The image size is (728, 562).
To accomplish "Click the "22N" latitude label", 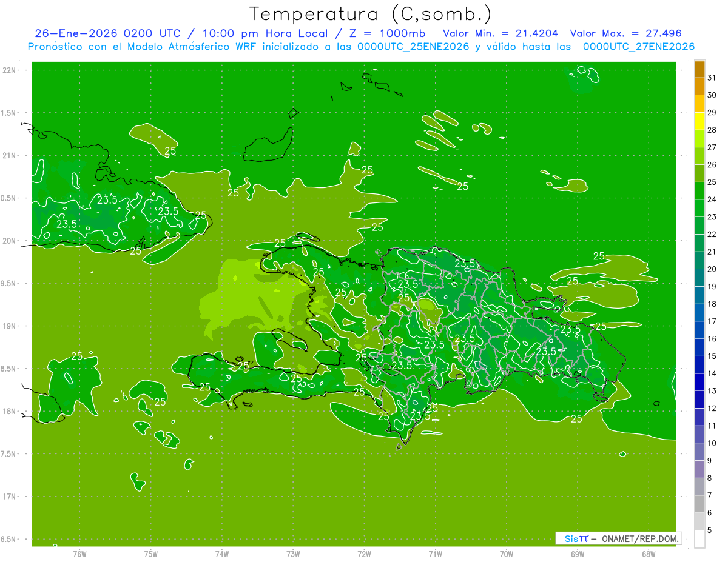I will click(x=10, y=70).
